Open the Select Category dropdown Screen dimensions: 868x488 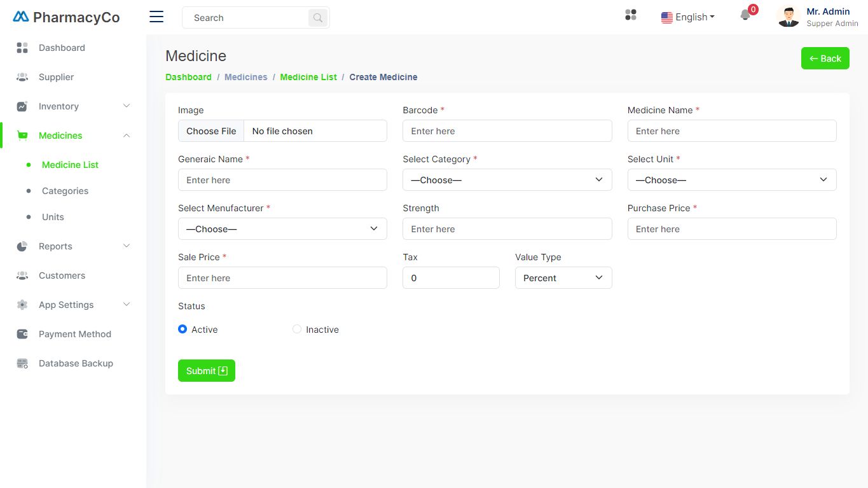click(507, 180)
